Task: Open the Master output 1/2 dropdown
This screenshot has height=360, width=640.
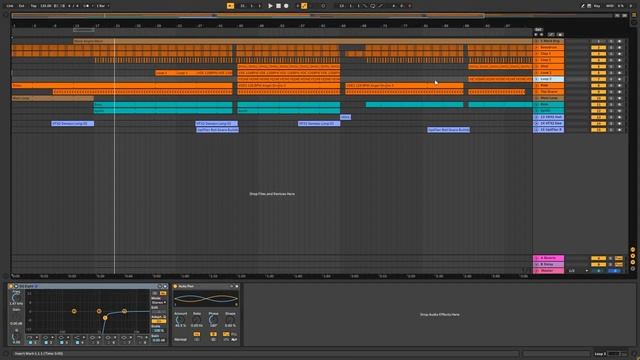Action: click(578, 271)
